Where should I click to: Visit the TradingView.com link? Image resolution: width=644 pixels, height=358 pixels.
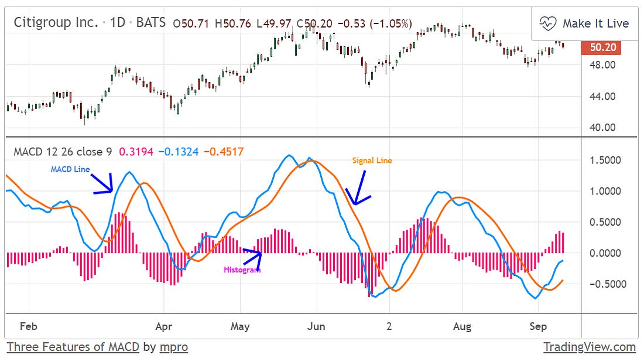click(590, 347)
